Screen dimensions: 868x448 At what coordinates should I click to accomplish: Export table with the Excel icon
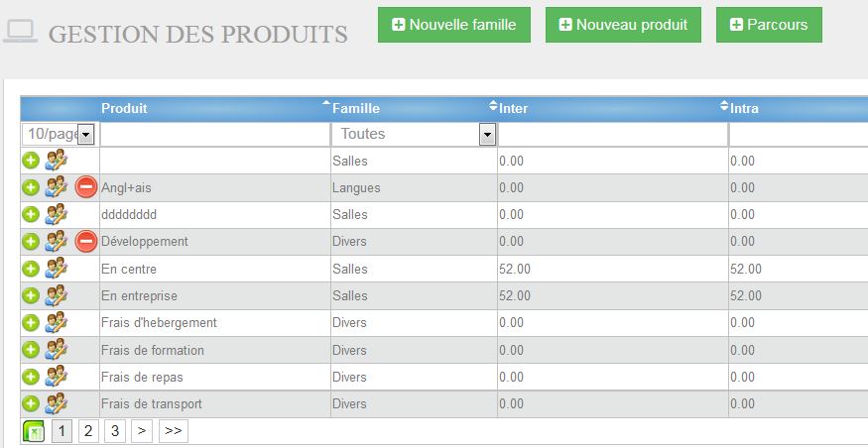33,431
